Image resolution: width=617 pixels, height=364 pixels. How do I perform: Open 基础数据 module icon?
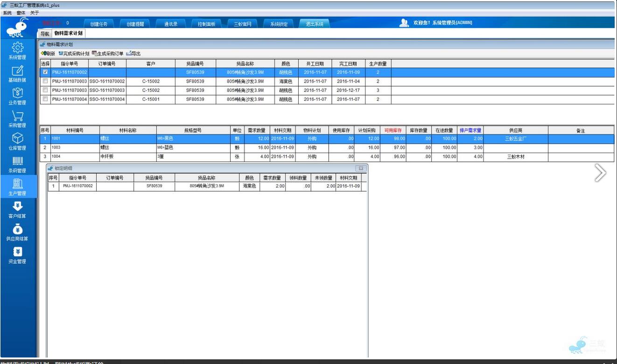coord(17,73)
